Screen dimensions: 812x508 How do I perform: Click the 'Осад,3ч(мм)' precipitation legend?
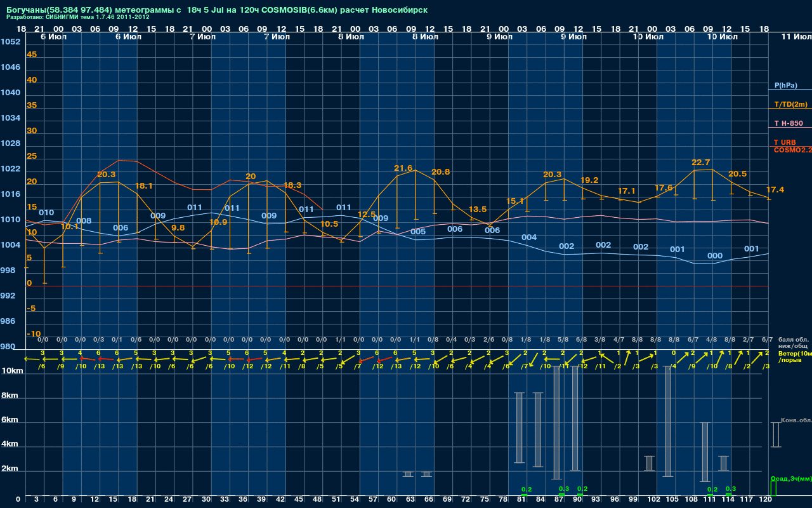(791, 478)
